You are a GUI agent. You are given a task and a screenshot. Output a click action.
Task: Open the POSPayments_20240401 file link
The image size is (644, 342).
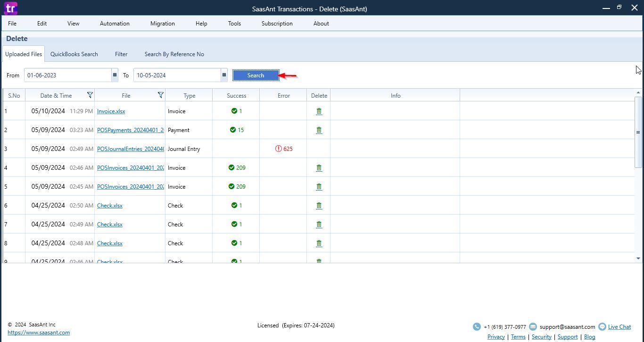click(131, 130)
